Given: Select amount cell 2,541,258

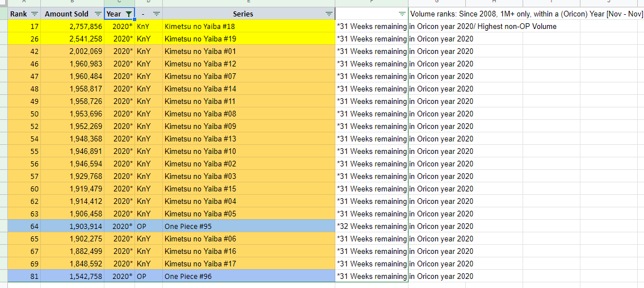Looking at the screenshot, I should [72, 39].
